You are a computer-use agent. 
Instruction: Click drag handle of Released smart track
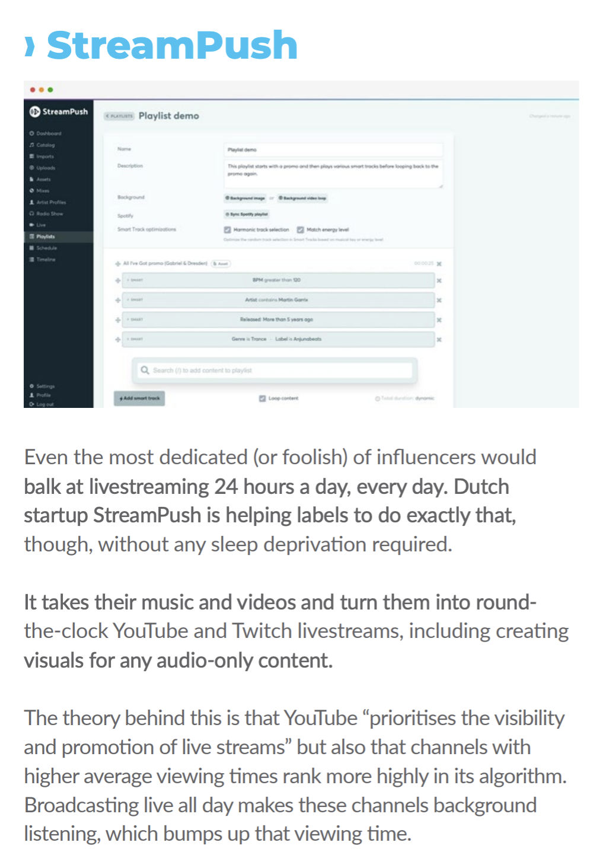[x=118, y=320]
